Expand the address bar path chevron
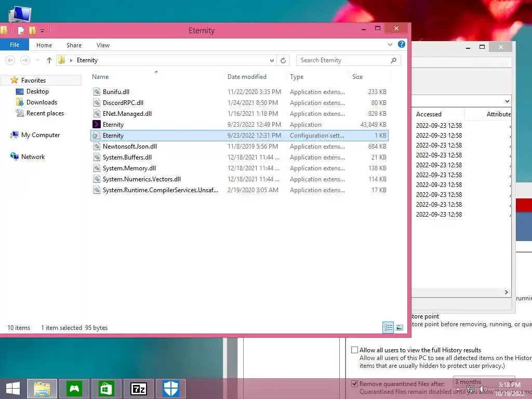Image resolution: width=532 pixels, height=399 pixels. 71,60
